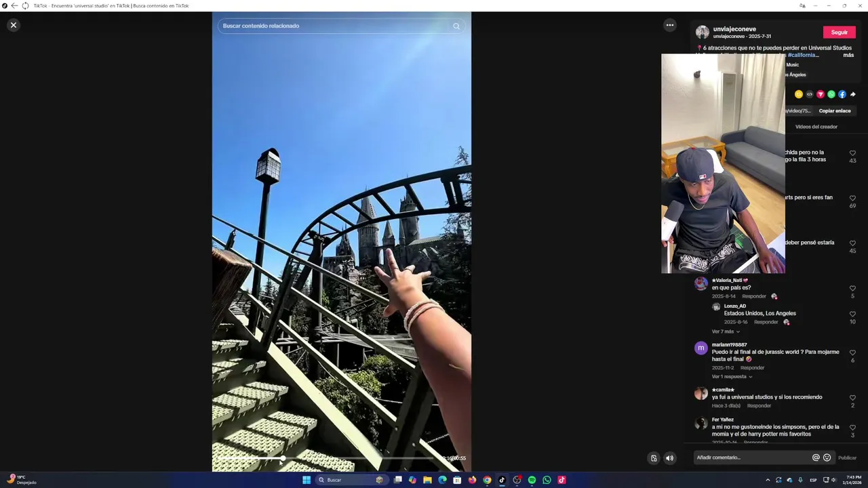Click 'Copiar enlace' button
This screenshot has width=868, height=488.
[835, 110]
